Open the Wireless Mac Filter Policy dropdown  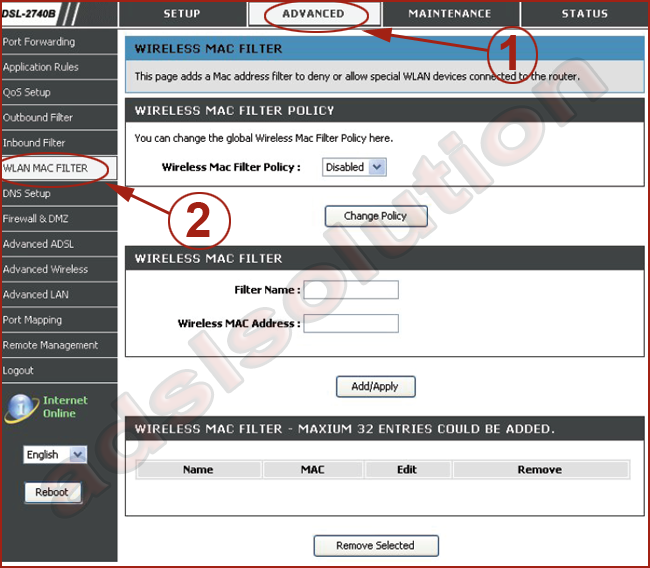pos(354,167)
